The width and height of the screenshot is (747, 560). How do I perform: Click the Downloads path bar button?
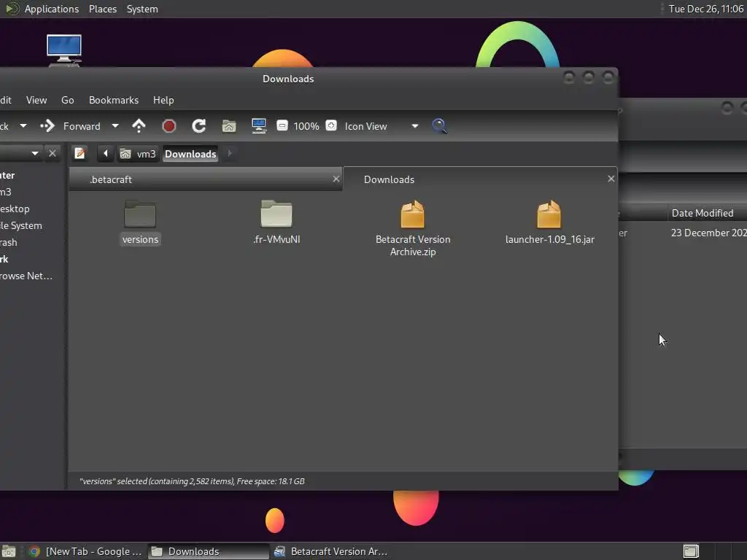click(190, 154)
